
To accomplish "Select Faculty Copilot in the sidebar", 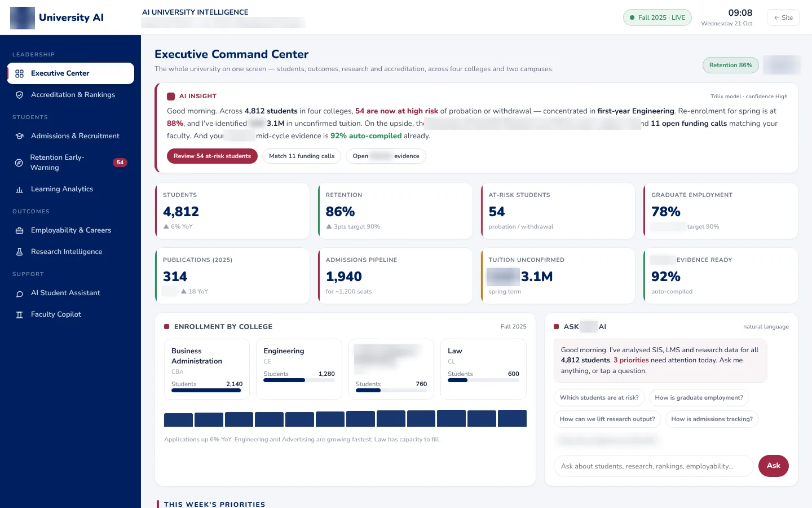I will point(70,314).
